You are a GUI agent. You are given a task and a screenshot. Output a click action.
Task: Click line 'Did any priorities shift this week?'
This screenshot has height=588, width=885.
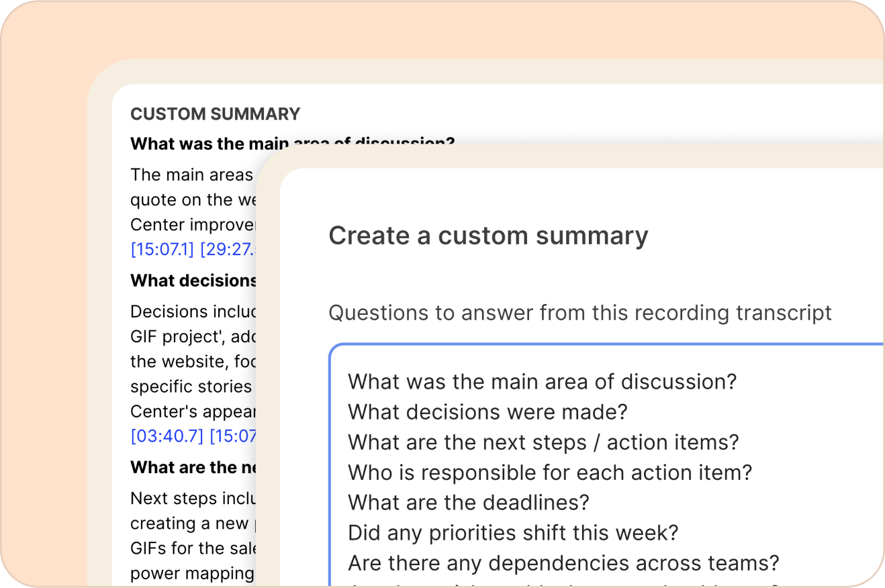click(513, 533)
